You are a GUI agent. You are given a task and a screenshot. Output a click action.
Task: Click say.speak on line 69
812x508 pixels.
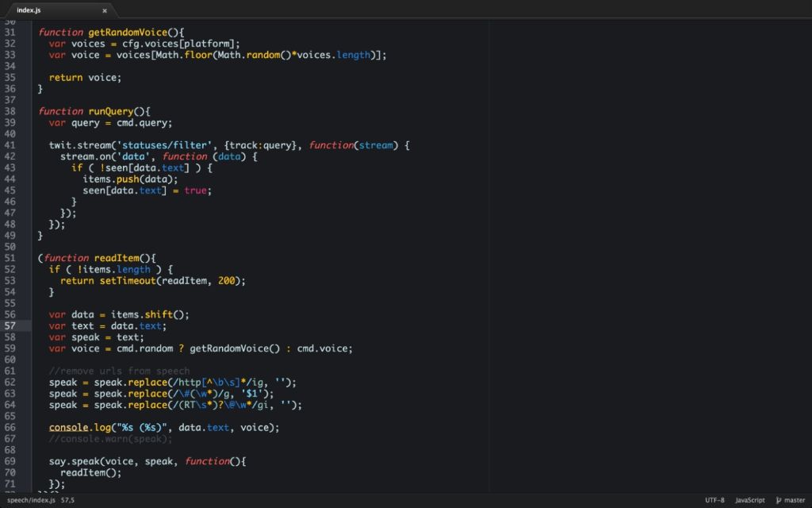click(75, 461)
